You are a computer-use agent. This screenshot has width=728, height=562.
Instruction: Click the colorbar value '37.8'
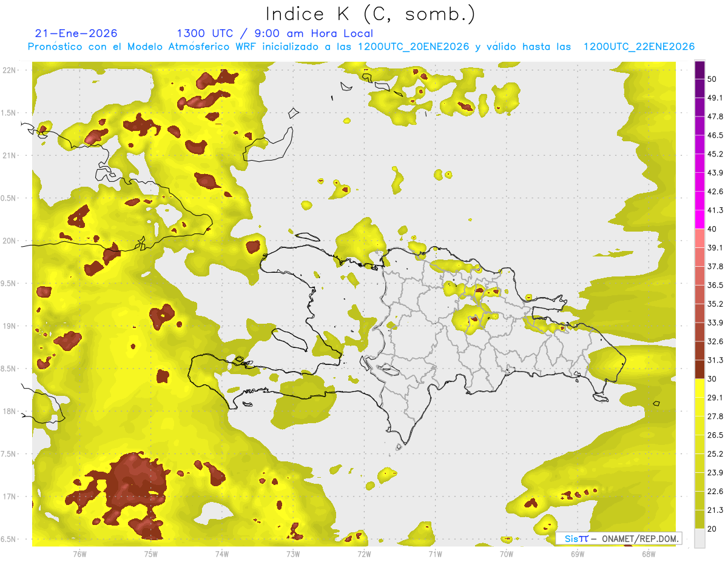tap(715, 266)
